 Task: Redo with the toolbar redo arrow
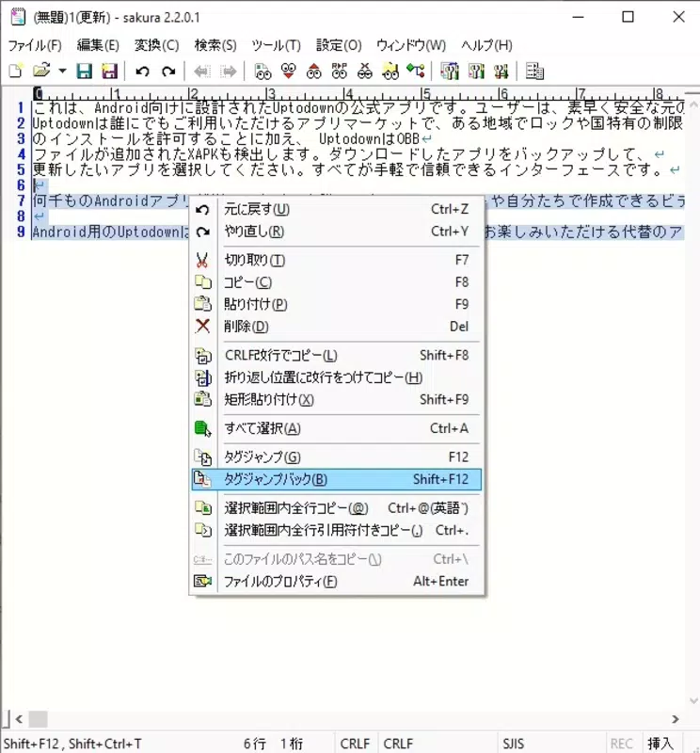[168, 72]
